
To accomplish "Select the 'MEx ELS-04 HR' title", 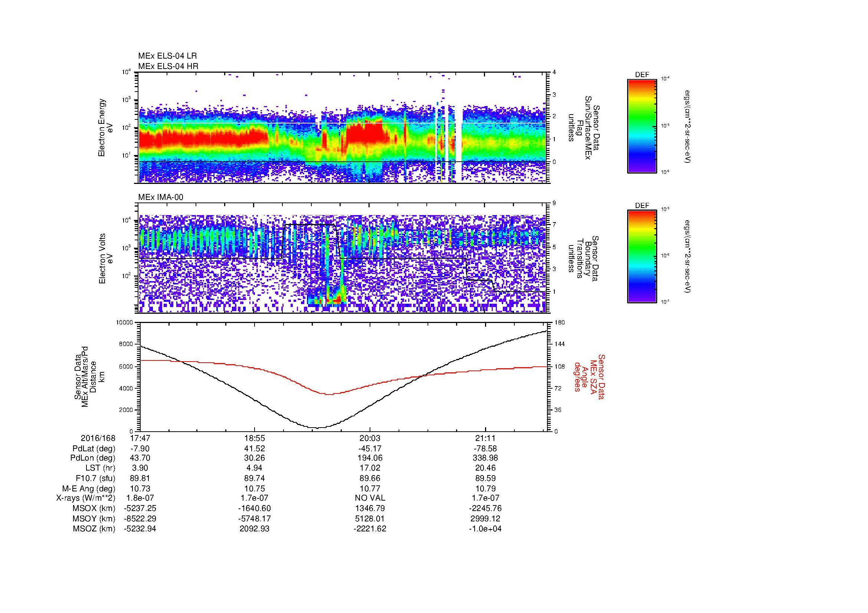I will point(168,66).
